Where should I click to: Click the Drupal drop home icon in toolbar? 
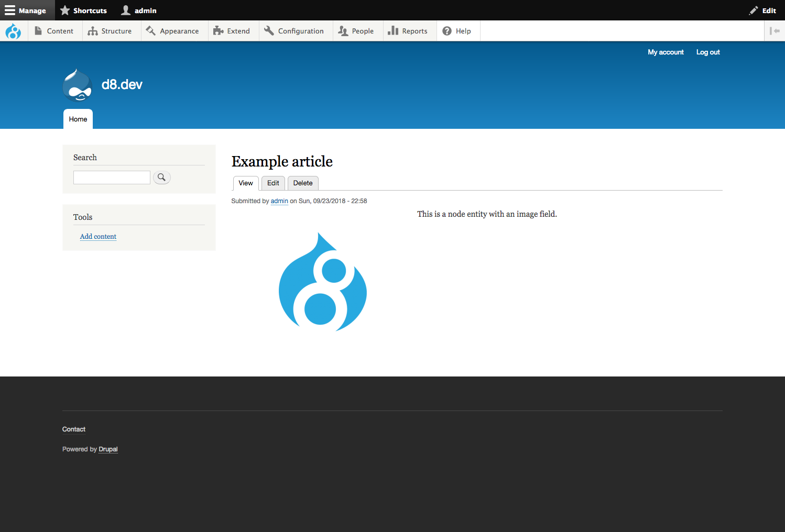pyautogui.click(x=13, y=31)
